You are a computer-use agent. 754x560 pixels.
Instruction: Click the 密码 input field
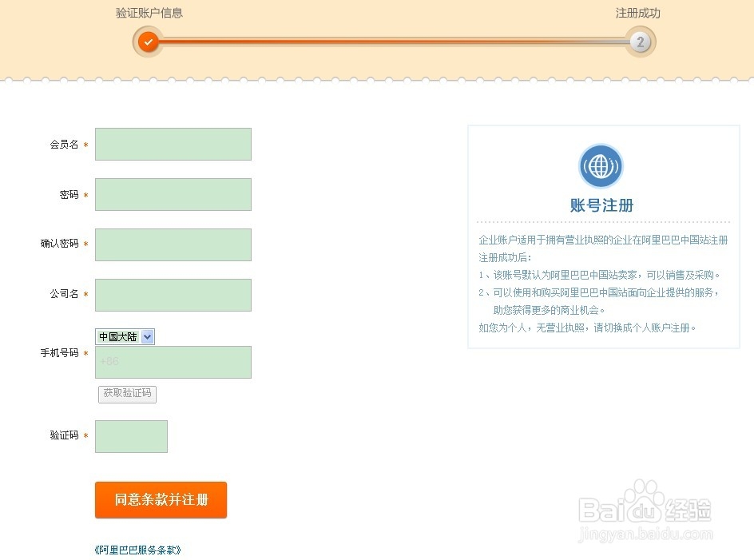[173, 194]
